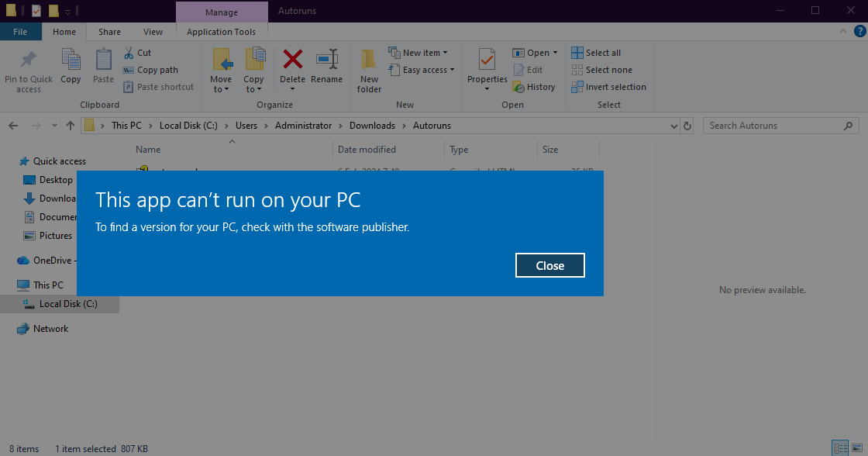The image size is (868, 456).
Task: View the file's History
Action: [534, 86]
